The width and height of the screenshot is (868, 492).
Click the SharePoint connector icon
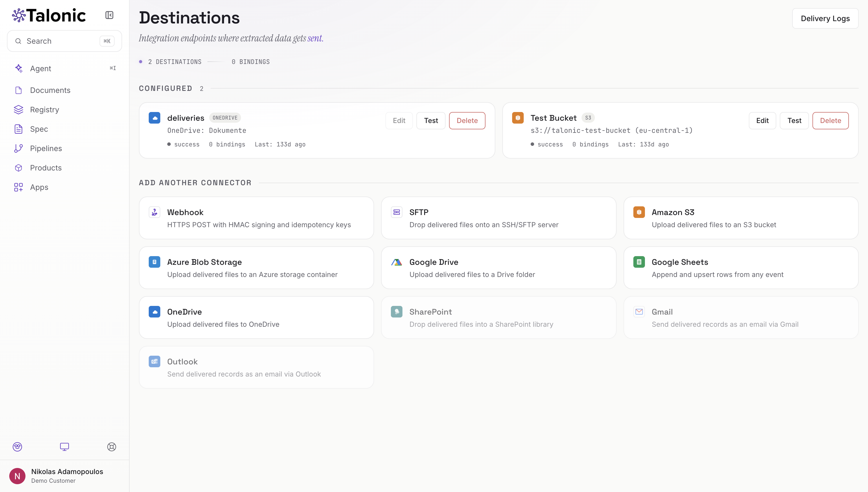[396, 312]
